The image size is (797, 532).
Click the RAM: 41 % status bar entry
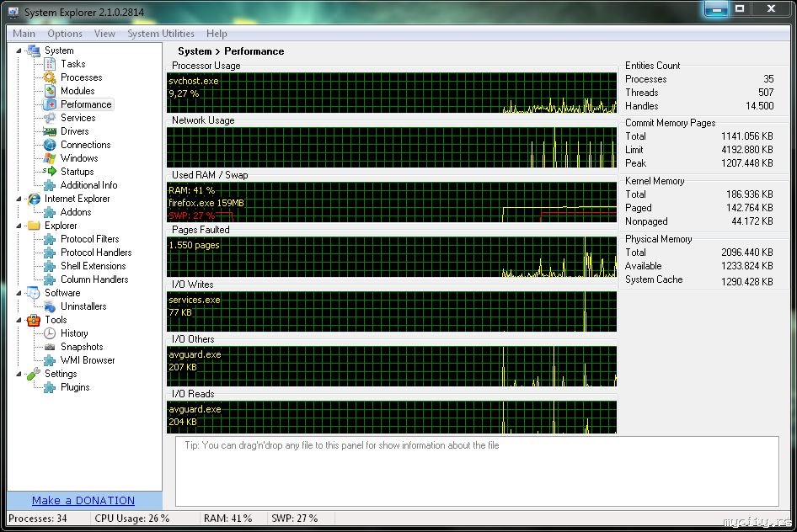pyautogui.click(x=227, y=519)
